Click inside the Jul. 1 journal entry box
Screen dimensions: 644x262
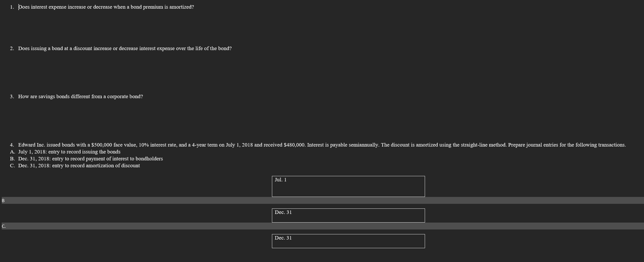[x=348, y=186]
